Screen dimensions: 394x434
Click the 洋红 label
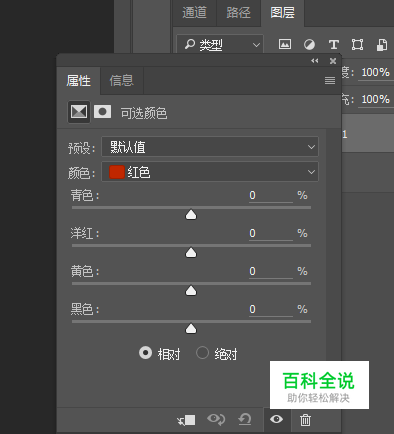(85, 233)
